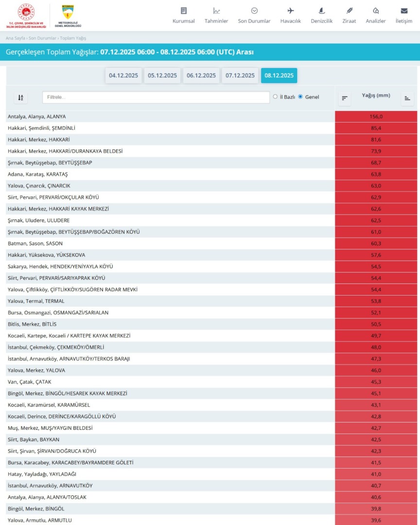This screenshot has width=420, height=525.
Task: Select the İl Bazlı radio button
Action: 275,97
